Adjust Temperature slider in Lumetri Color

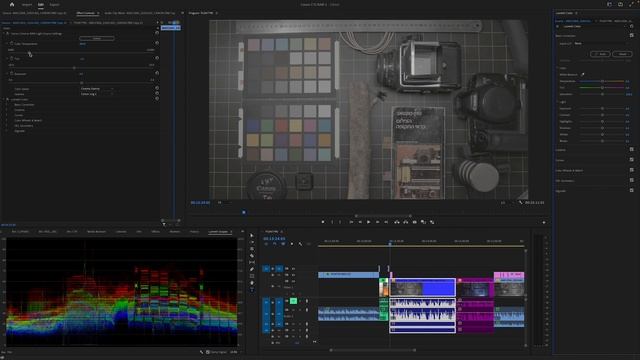(x=602, y=81)
